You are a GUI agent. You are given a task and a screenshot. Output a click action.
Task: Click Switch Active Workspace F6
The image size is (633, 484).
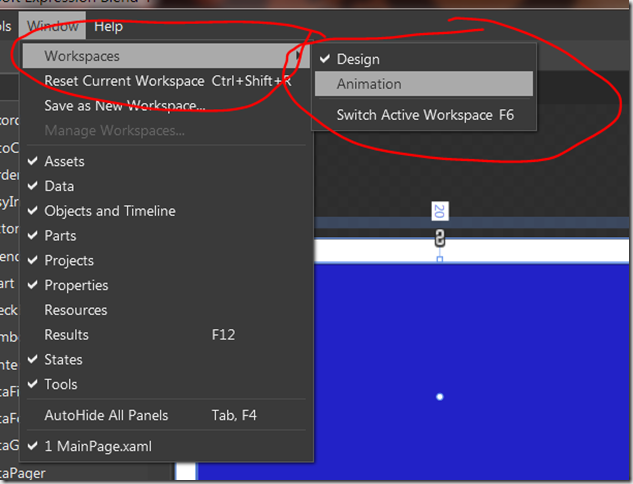424,115
